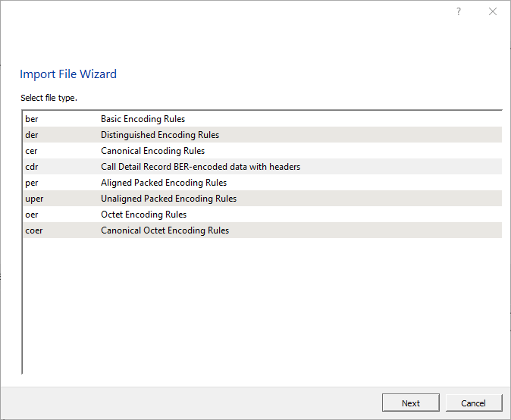511x420 pixels.
Task: Select the ber file type code
Action: tap(31, 119)
